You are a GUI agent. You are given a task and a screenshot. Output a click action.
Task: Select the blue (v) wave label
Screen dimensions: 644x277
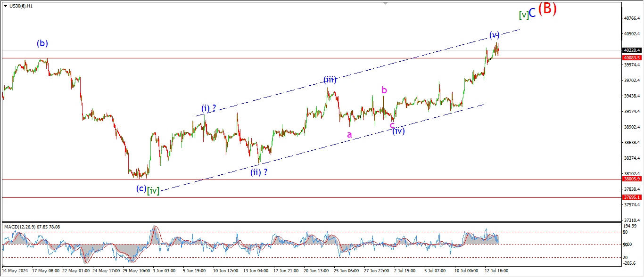[x=494, y=34]
